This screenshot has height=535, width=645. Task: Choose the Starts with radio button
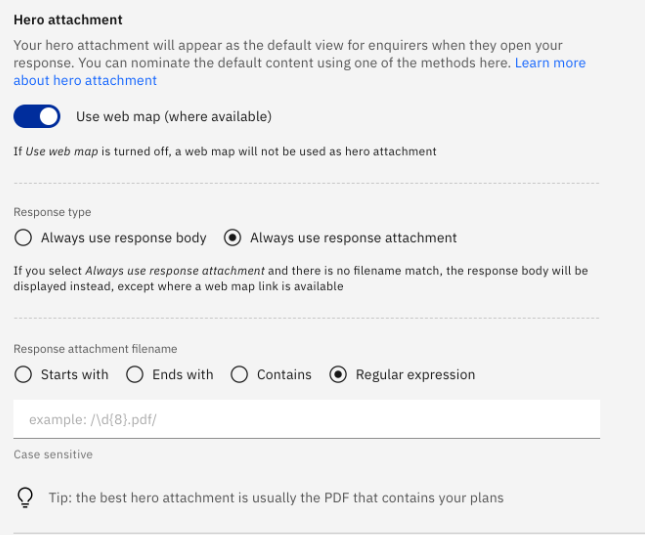(x=23, y=375)
